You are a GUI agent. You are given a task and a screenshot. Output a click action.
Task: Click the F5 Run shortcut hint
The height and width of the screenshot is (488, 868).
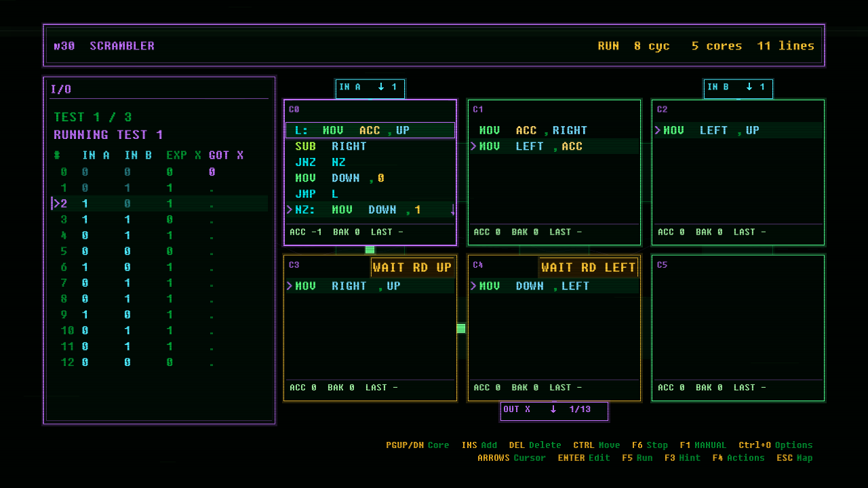click(637, 457)
